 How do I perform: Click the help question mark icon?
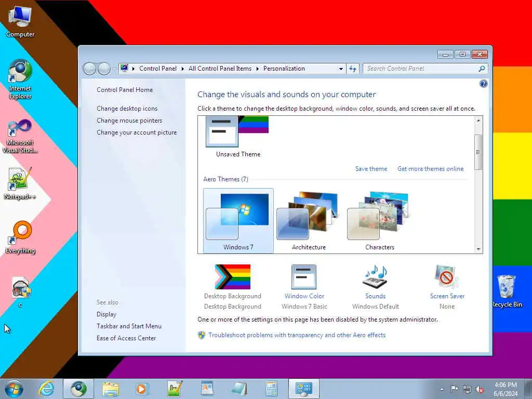tap(484, 84)
